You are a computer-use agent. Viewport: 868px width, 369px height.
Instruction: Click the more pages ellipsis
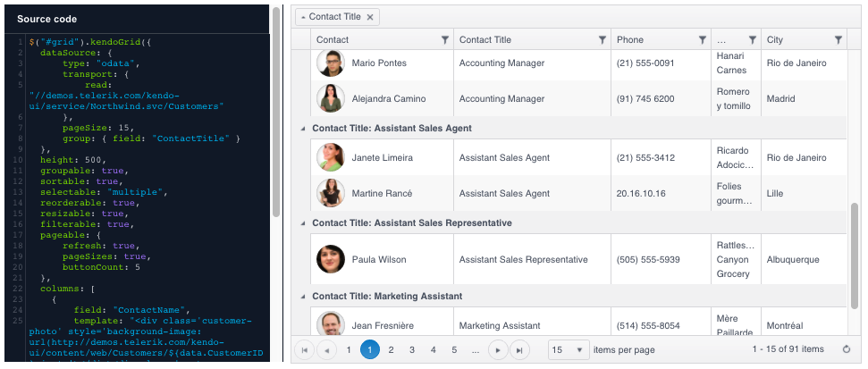tap(476, 350)
